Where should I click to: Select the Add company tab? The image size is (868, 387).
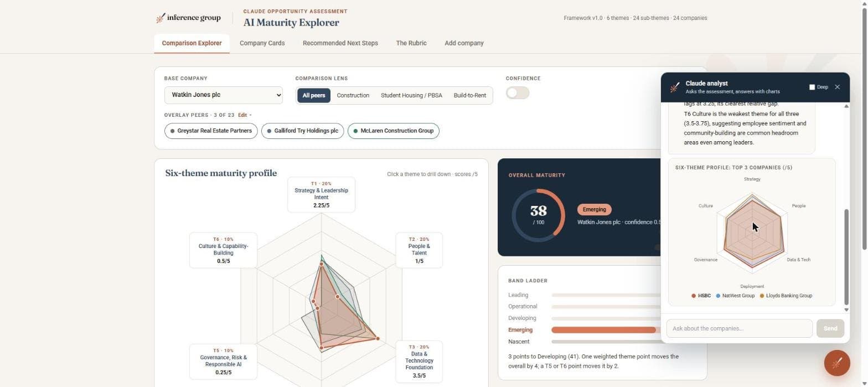coord(464,43)
